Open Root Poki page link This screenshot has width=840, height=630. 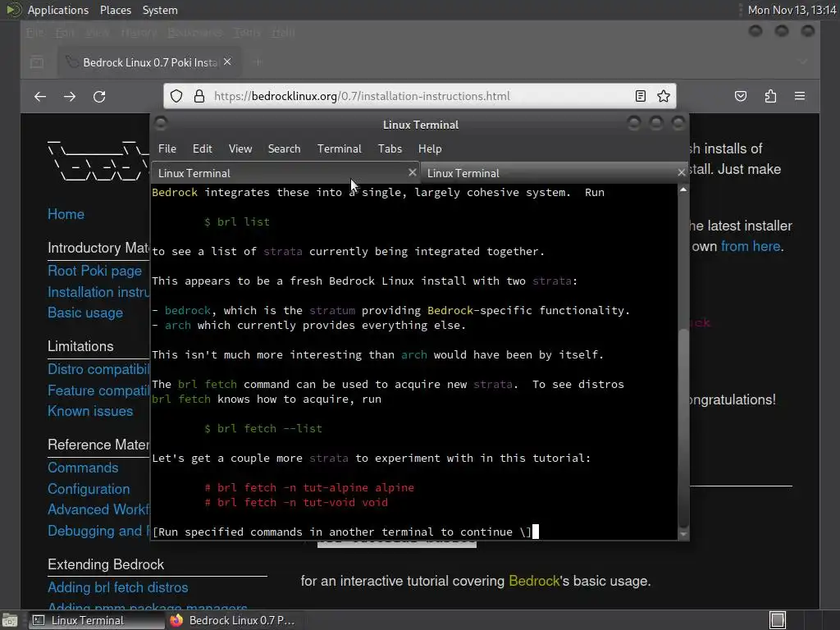coord(95,271)
